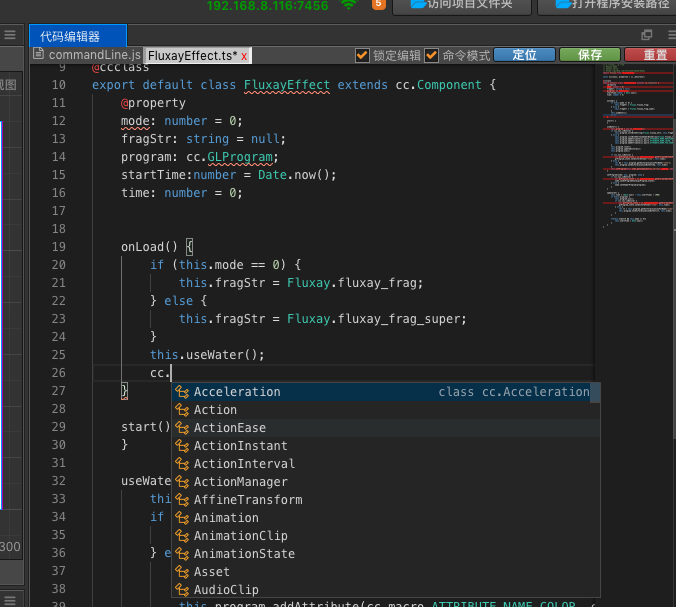Place cursor on this.useWater() call
The height and width of the screenshot is (607, 676).
[x=207, y=355]
